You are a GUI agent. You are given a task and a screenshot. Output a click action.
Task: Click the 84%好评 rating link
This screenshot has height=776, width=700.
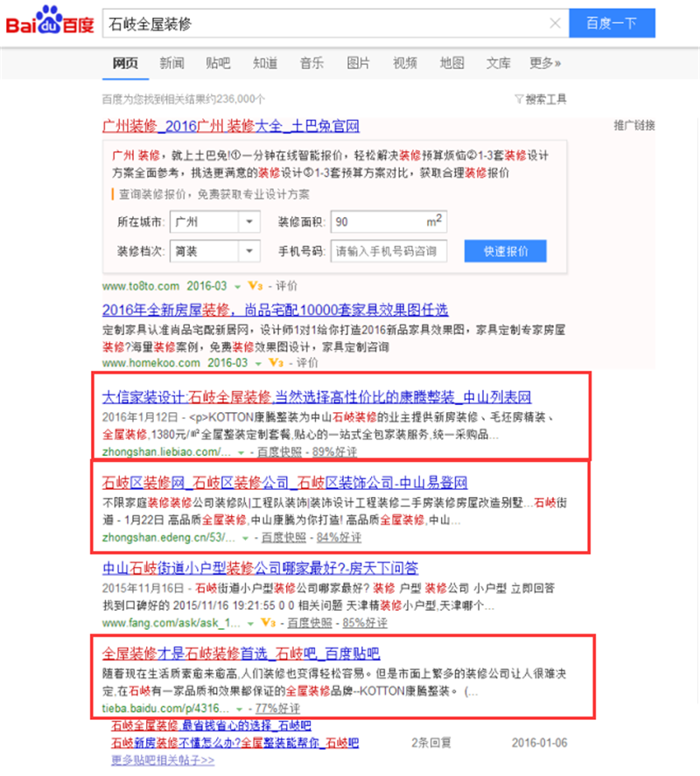339,537
